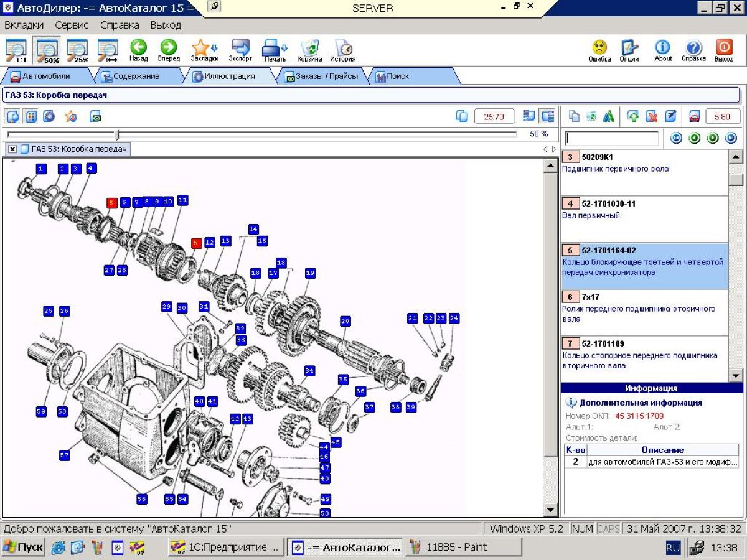Click the green refresh document icon

pyautogui.click(x=591, y=116)
